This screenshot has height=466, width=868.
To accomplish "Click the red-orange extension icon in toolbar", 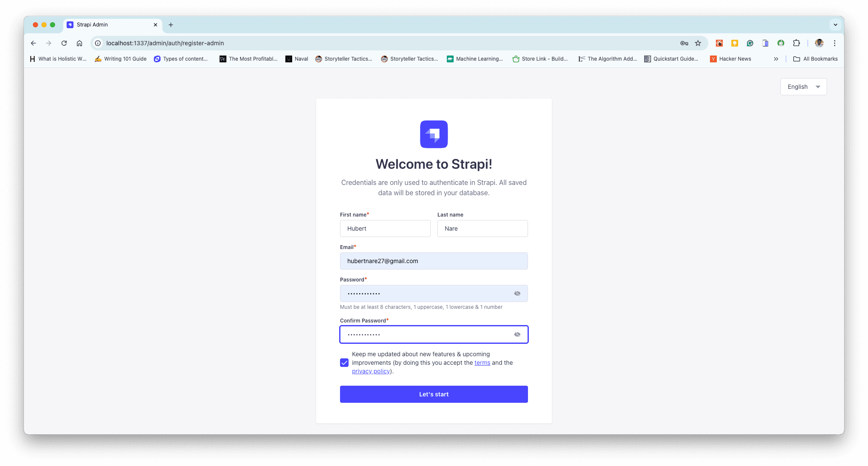I will [x=719, y=43].
